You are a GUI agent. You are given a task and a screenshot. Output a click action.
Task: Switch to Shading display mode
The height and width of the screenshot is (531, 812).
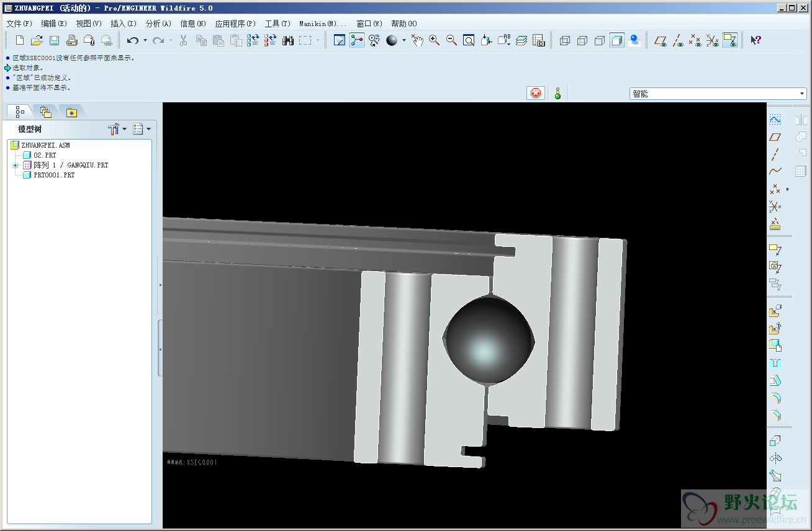click(616, 40)
